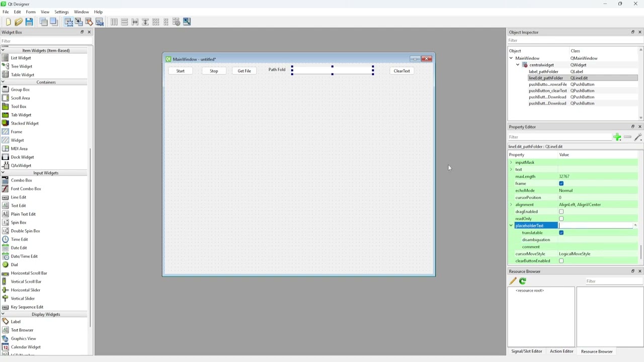The width and height of the screenshot is (644, 362).
Task: Open the Edit menu
Action: [x=17, y=12]
